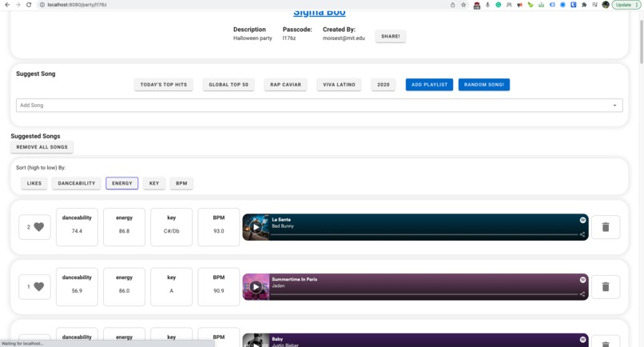Sort songs by Energy
644x347 pixels.
pyautogui.click(x=122, y=183)
